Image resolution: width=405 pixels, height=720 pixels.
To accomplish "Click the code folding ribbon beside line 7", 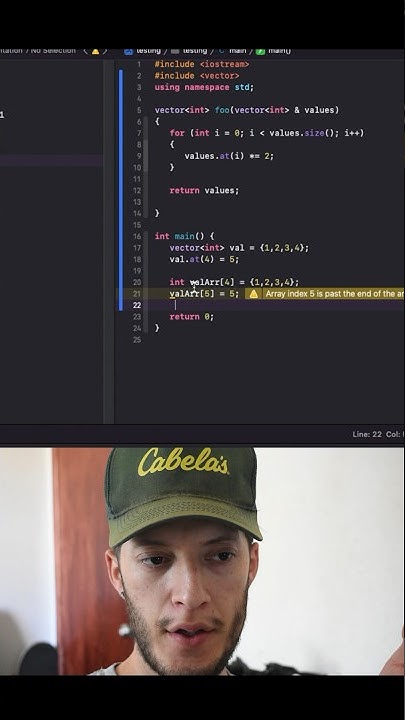I will point(146,133).
